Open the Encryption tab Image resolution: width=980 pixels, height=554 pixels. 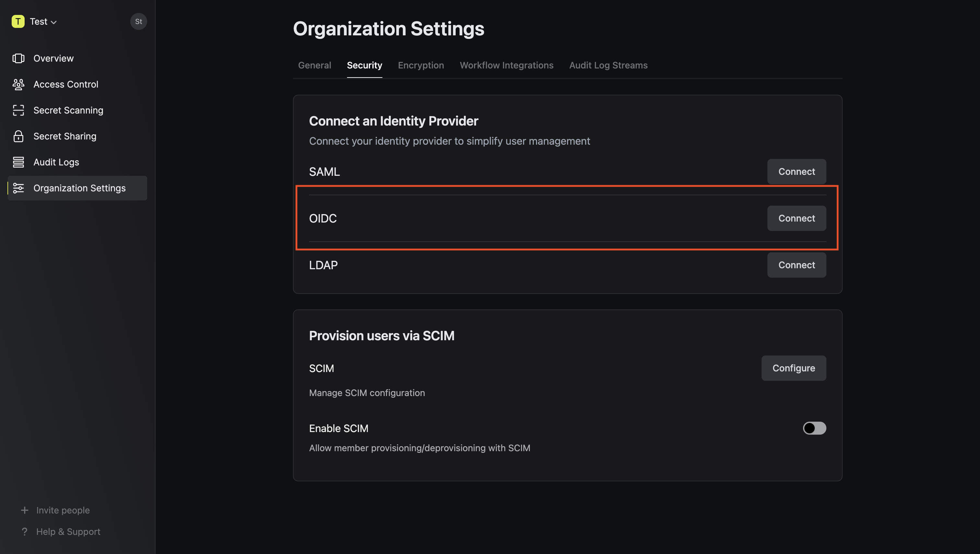click(x=421, y=65)
